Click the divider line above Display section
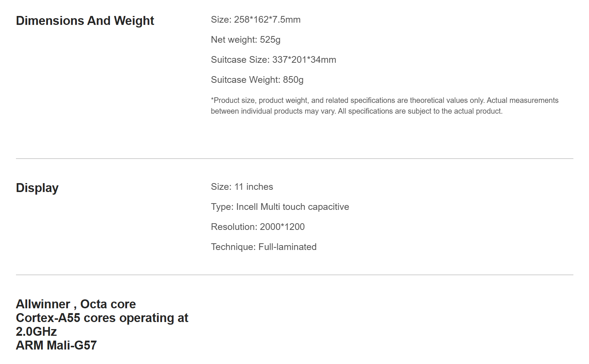The width and height of the screenshot is (589, 364). [294, 159]
